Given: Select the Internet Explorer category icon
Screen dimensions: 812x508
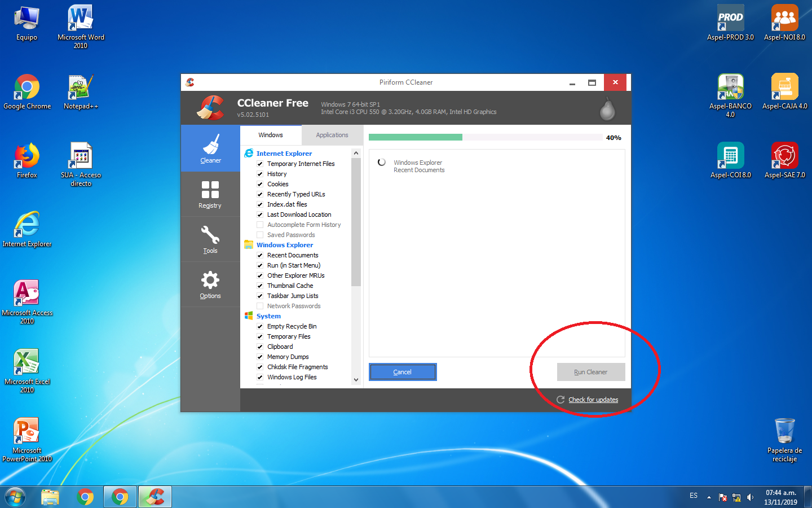Looking at the screenshot, I should pos(249,153).
